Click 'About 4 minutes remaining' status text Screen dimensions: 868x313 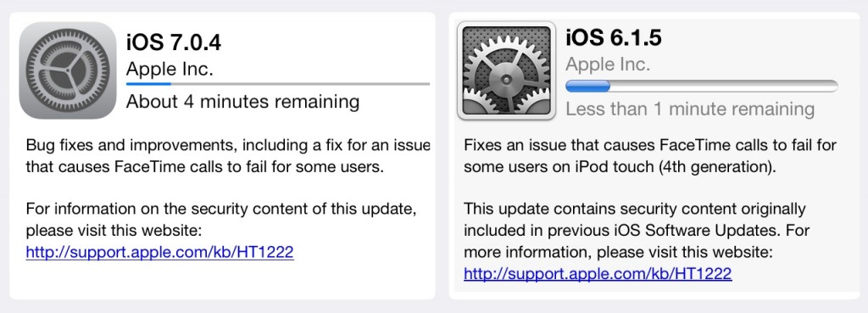point(242,102)
